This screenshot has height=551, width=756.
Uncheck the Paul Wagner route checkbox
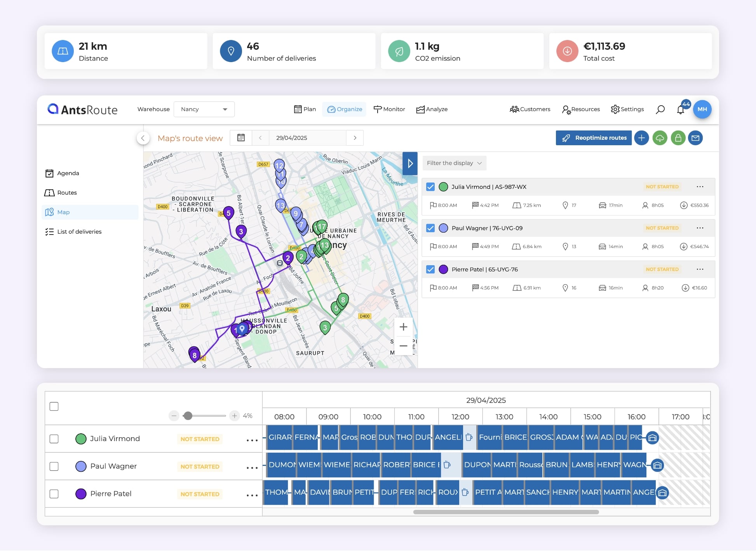pyautogui.click(x=430, y=228)
